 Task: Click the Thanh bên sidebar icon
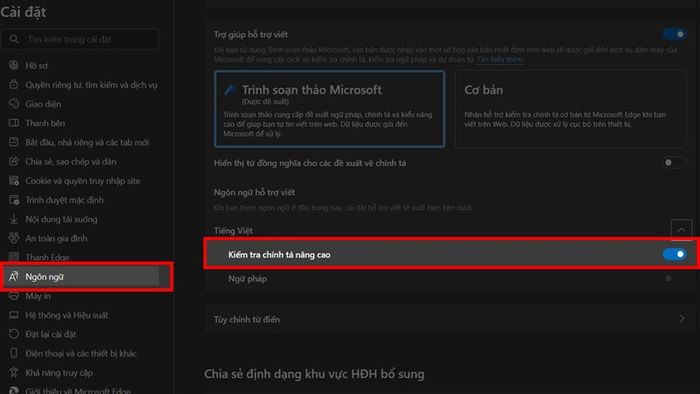click(x=14, y=123)
